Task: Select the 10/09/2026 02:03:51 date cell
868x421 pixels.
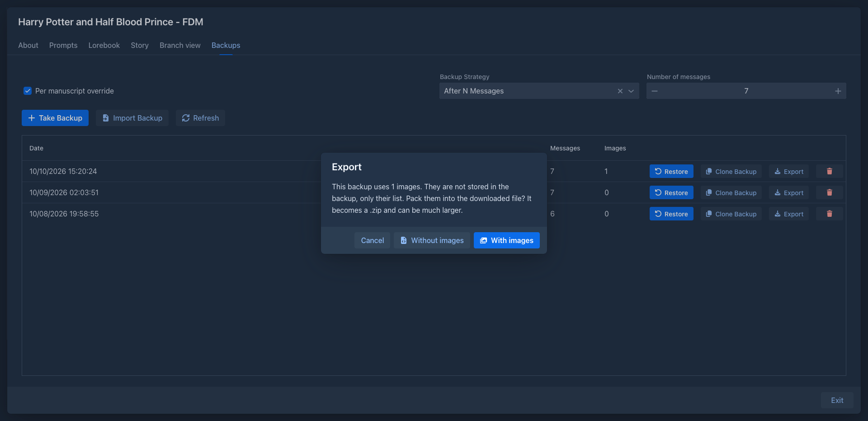Action: click(x=64, y=192)
